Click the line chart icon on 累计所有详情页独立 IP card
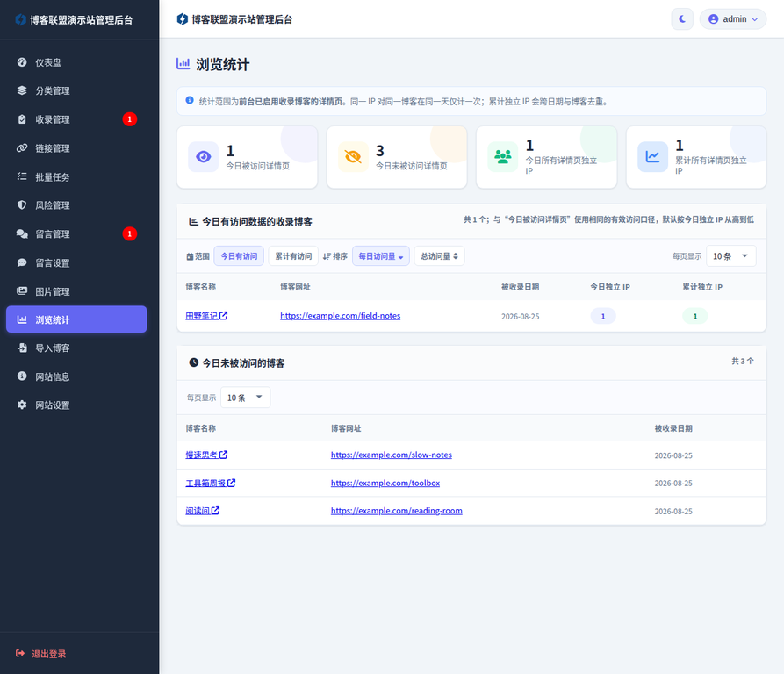This screenshot has height=674, width=784. click(652, 157)
